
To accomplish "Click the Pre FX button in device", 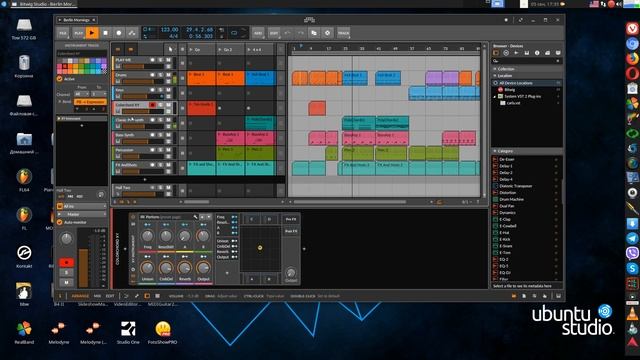I will point(291,219).
